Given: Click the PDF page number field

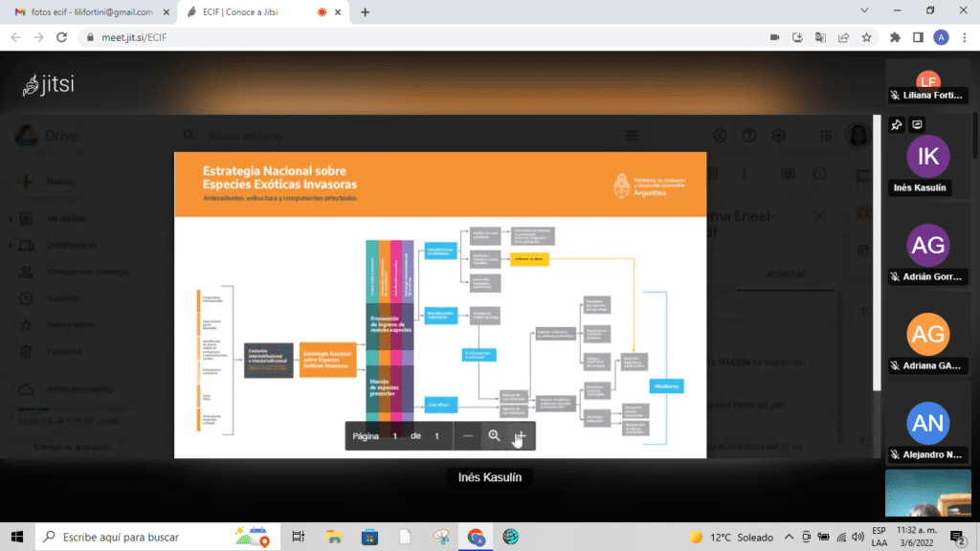Looking at the screenshot, I should click(x=394, y=436).
